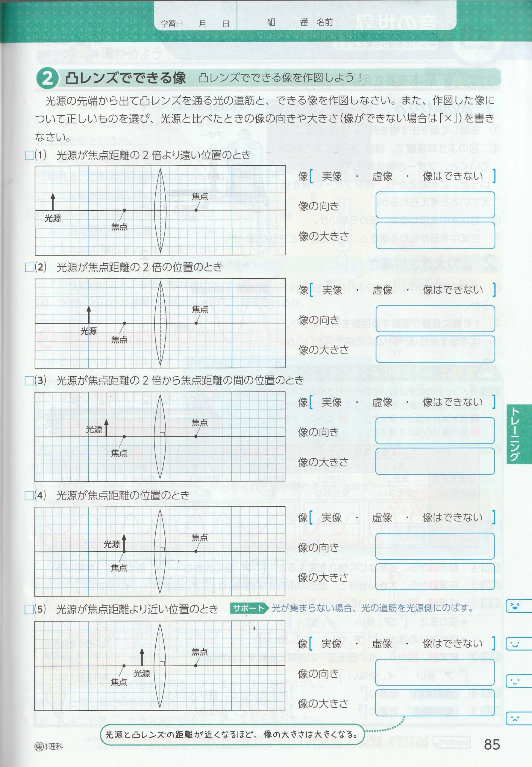Tick the checkbox next to question (3)
532x767 pixels.
(29, 381)
